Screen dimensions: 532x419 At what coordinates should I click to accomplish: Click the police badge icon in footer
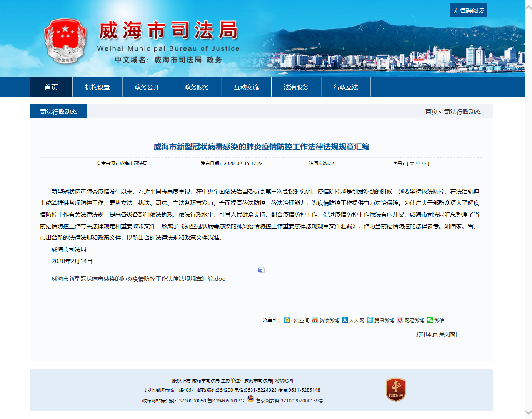[x=251, y=399]
